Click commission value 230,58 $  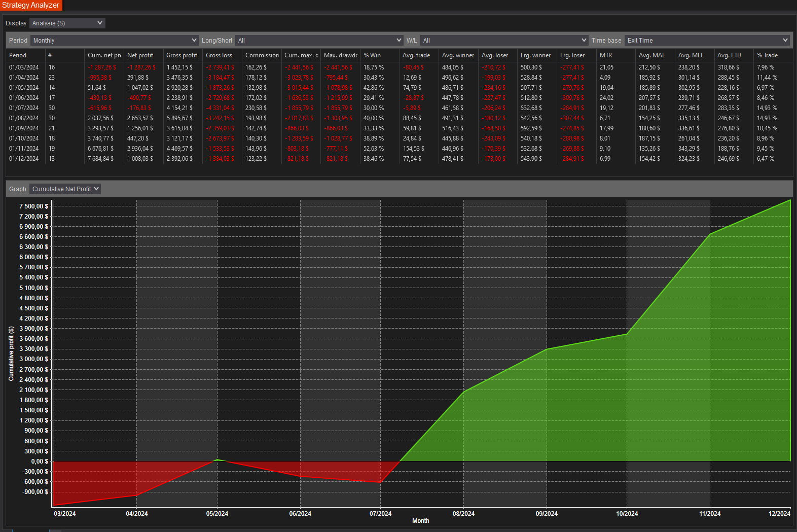[256, 108]
